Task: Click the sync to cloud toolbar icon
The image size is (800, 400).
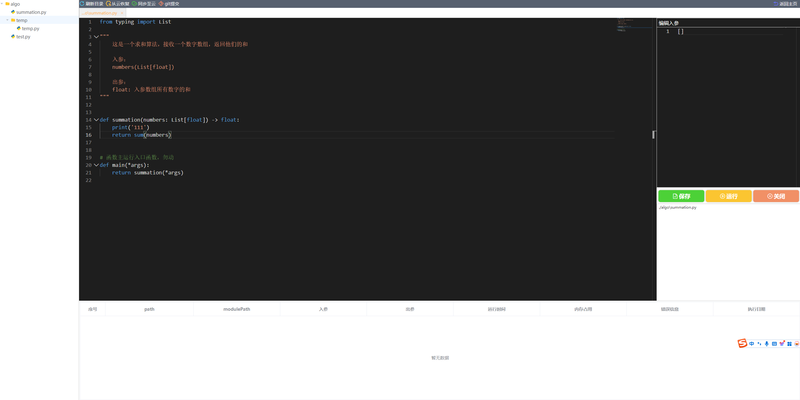Action: click(x=134, y=4)
